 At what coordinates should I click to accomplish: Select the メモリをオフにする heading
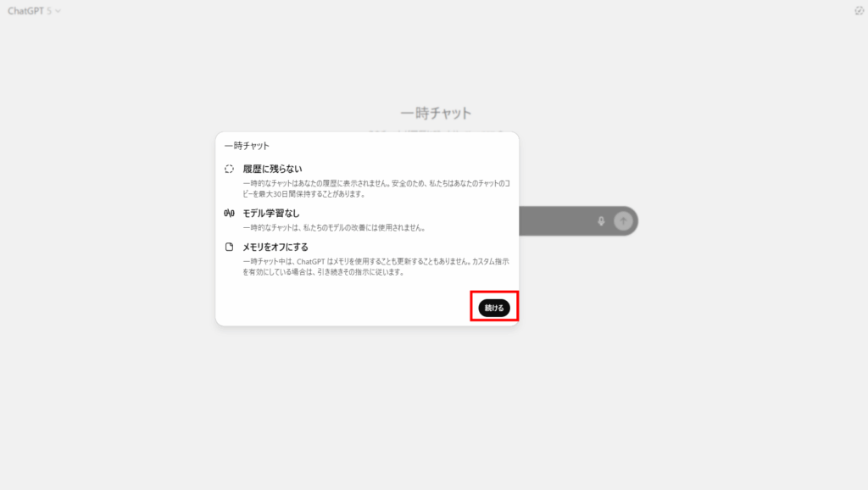pos(275,247)
